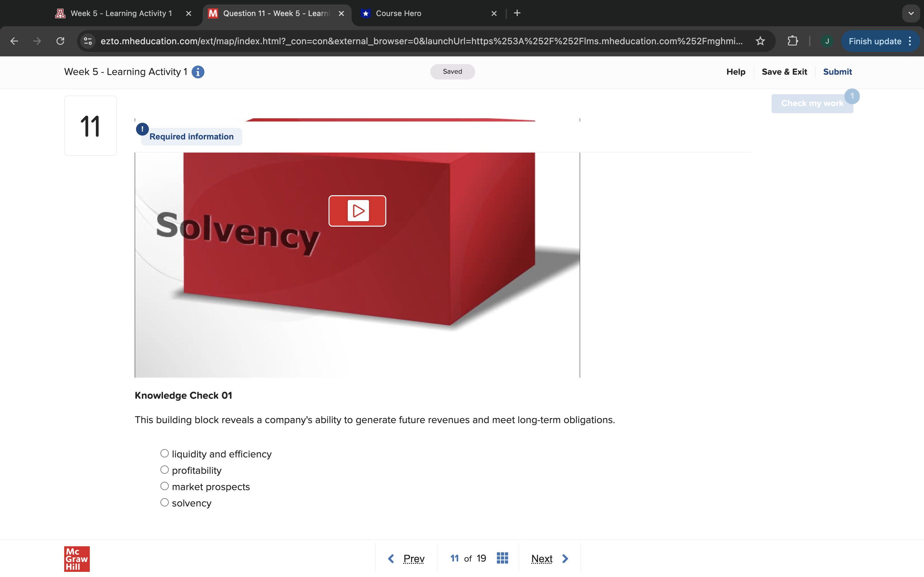Play the Solvency video
Viewport: 924px width, 577px height.
[x=357, y=211]
